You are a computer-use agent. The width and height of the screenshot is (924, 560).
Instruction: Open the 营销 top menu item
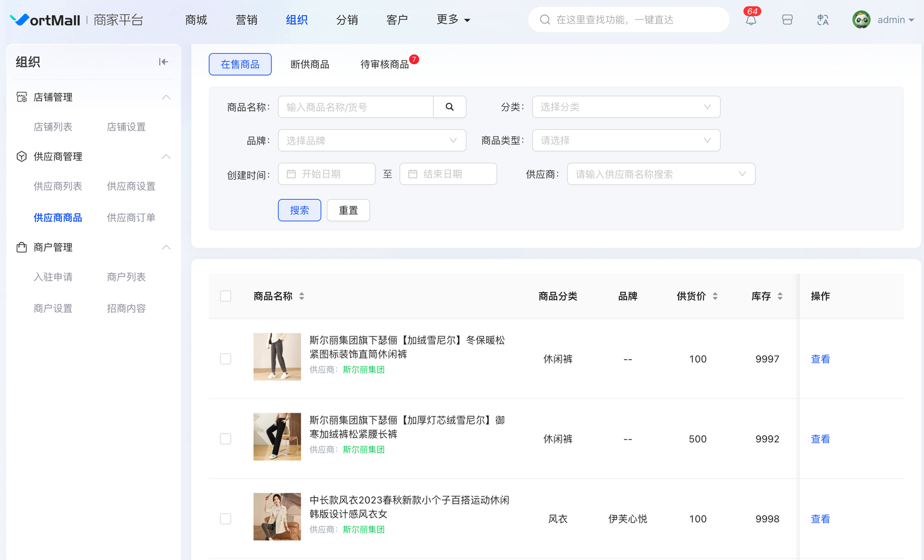pos(247,20)
